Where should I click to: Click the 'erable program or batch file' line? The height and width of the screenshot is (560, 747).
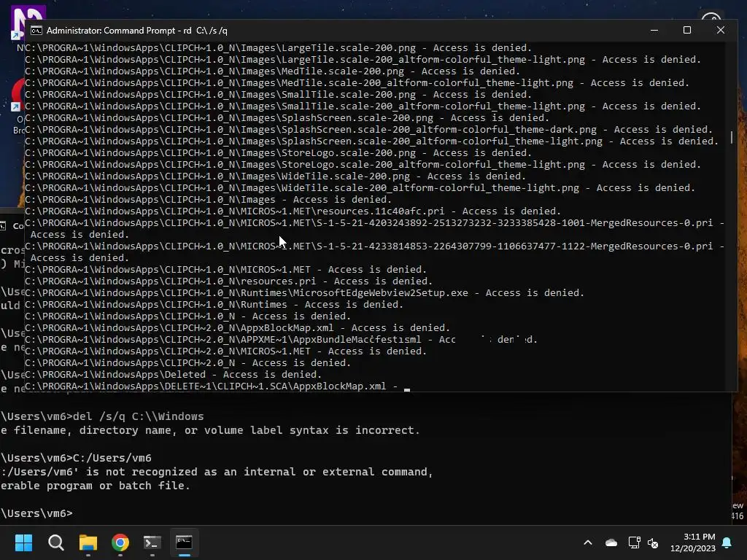(95, 485)
